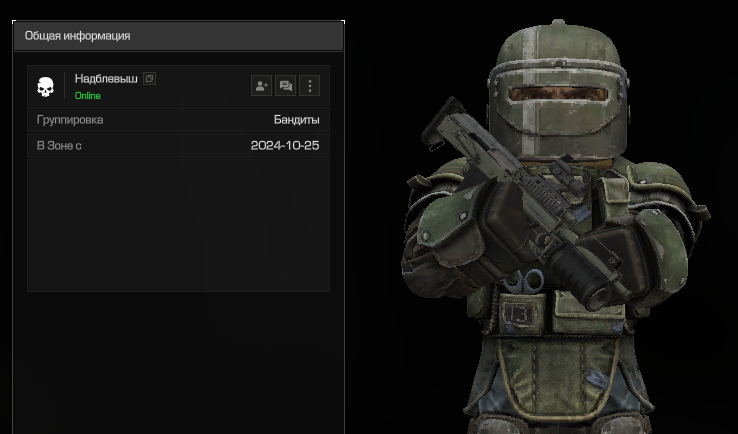Add player as friend
This screenshot has width=738, height=434.
[x=261, y=86]
